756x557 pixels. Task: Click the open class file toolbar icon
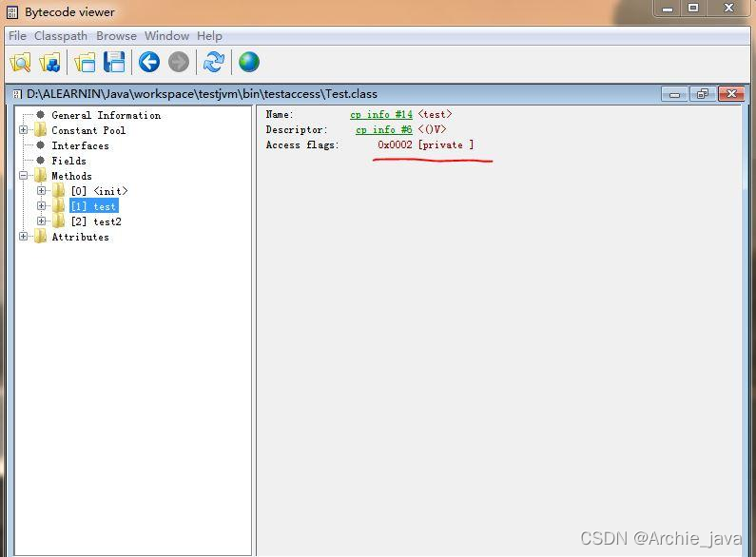pos(20,62)
